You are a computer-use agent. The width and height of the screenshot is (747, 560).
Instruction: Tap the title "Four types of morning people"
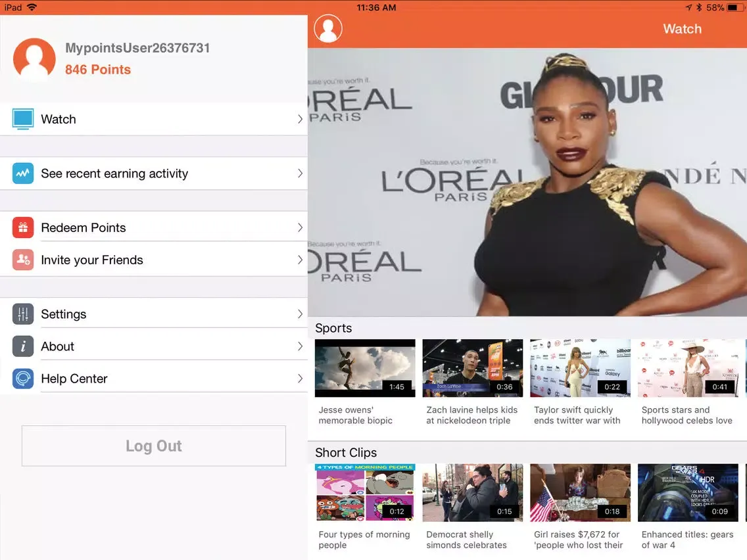click(364, 540)
